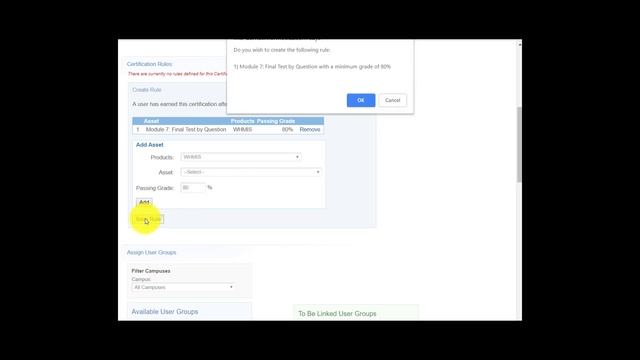This screenshot has height=360, width=640.
Task: Click the Products column header
Action: tap(242, 121)
